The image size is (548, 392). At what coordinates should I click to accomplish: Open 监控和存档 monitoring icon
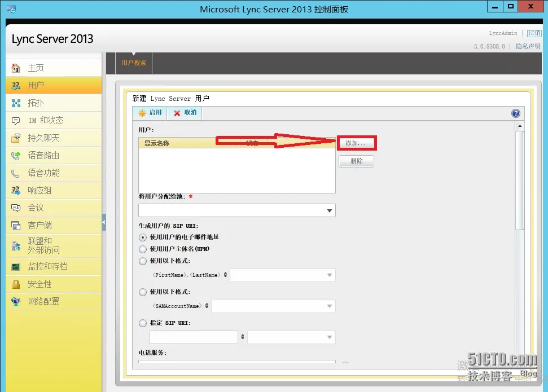click(x=16, y=267)
